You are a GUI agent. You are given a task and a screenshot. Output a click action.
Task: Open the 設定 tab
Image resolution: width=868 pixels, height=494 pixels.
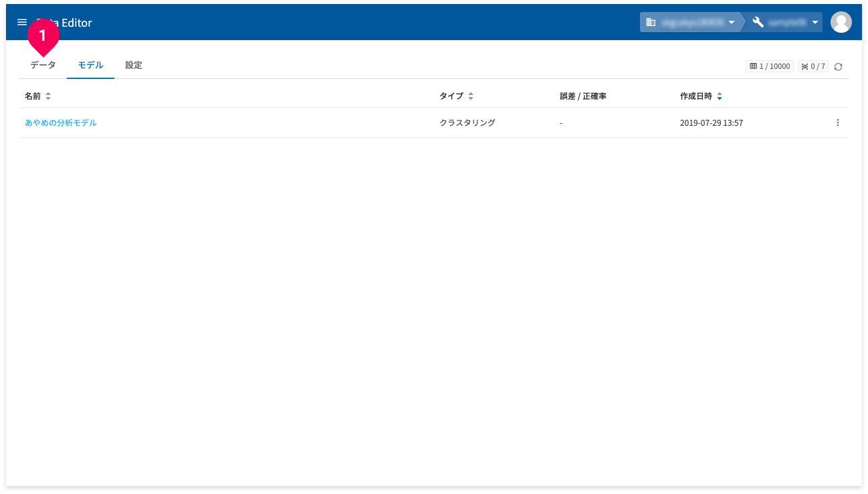click(x=134, y=65)
